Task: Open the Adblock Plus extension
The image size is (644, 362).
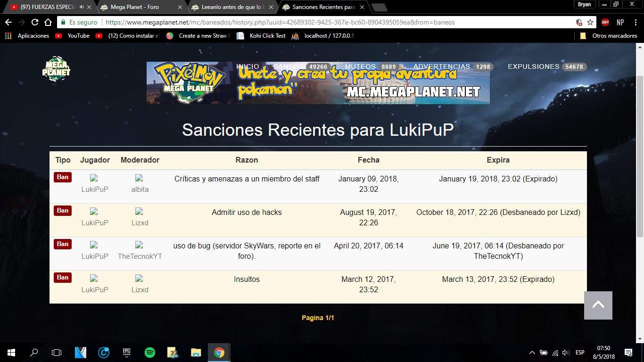Action: [605, 22]
